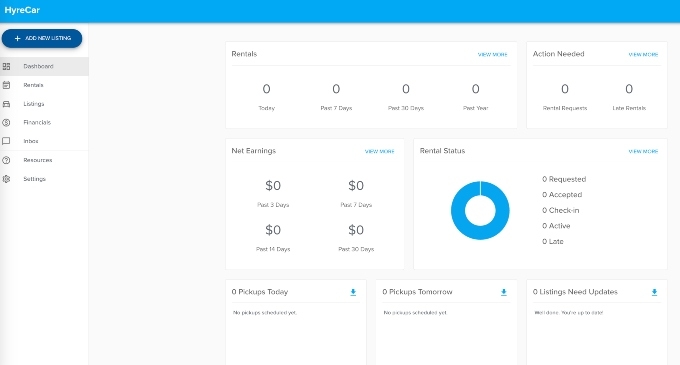Download the Pickups Tomorrow list
Screen dimensions: 680x365
[503, 292]
